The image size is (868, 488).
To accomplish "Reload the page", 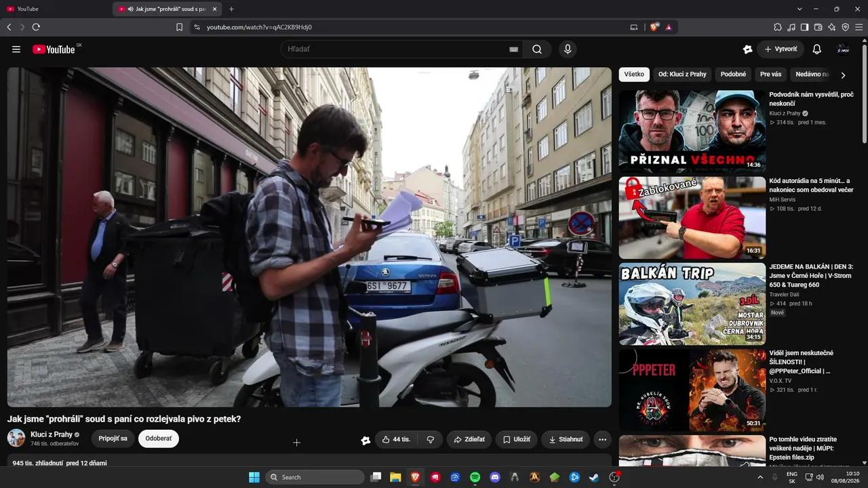I will (x=36, y=27).
